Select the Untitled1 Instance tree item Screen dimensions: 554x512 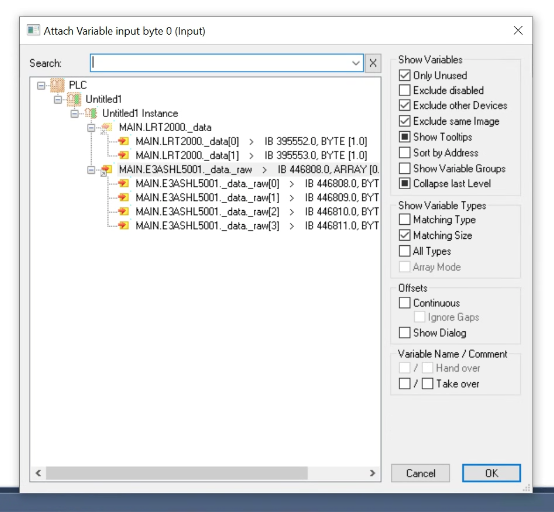coord(140,113)
